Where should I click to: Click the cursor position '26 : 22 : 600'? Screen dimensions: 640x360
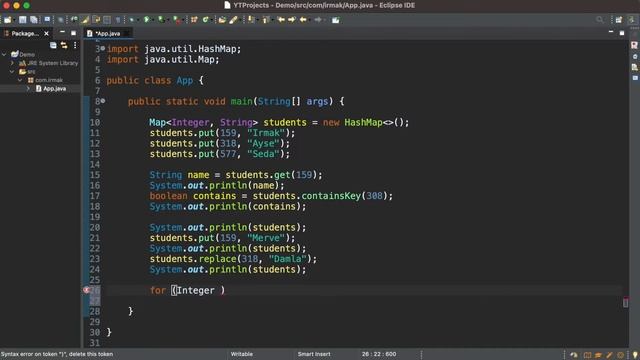pyautogui.click(x=379, y=354)
